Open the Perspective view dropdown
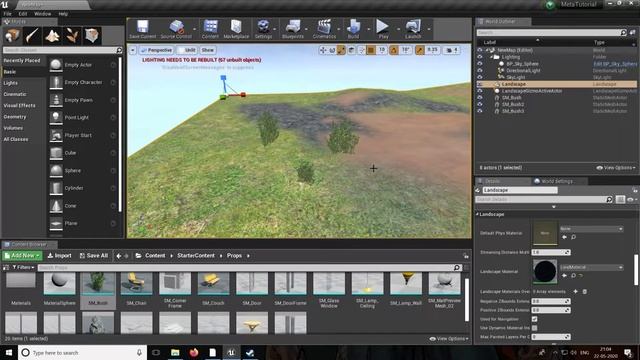The height and width of the screenshot is (360, 640). pyautogui.click(x=156, y=50)
